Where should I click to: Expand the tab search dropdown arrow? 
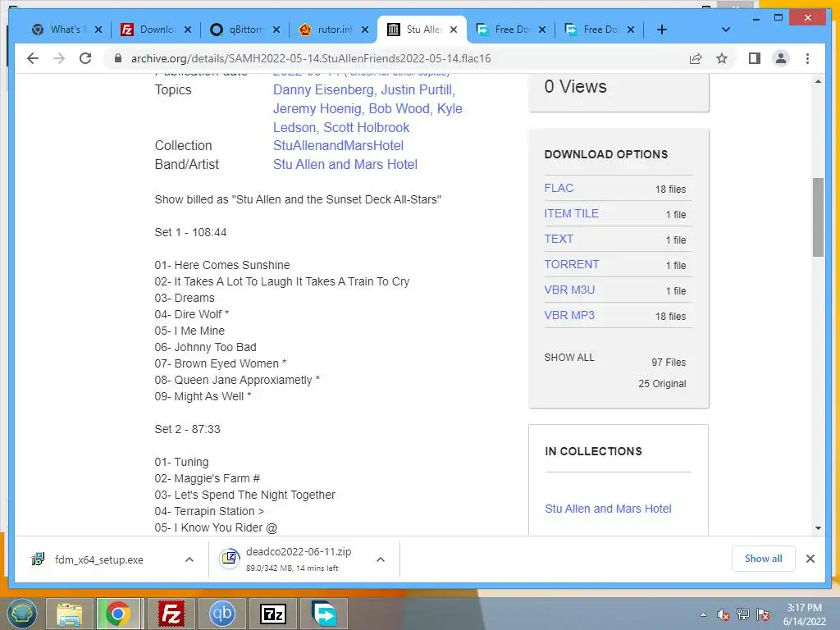(726, 30)
